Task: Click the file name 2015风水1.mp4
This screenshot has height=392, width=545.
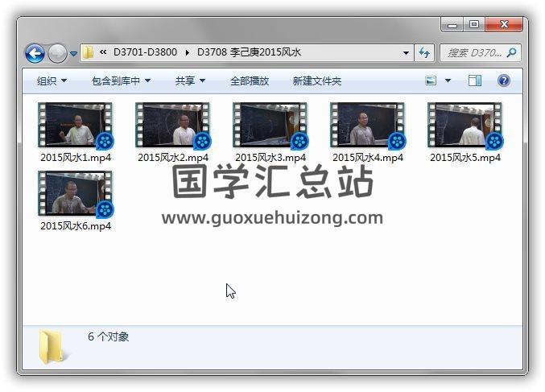Action: (76, 158)
